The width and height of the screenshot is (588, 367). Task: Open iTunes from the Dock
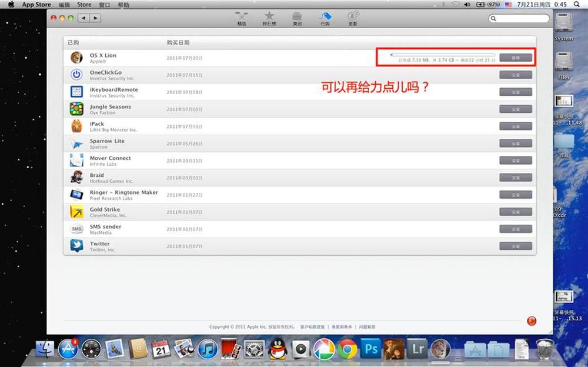(x=208, y=349)
